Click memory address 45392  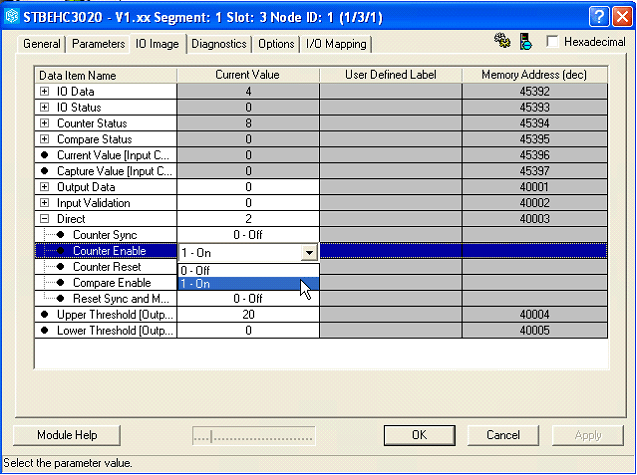tap(535, 91)
